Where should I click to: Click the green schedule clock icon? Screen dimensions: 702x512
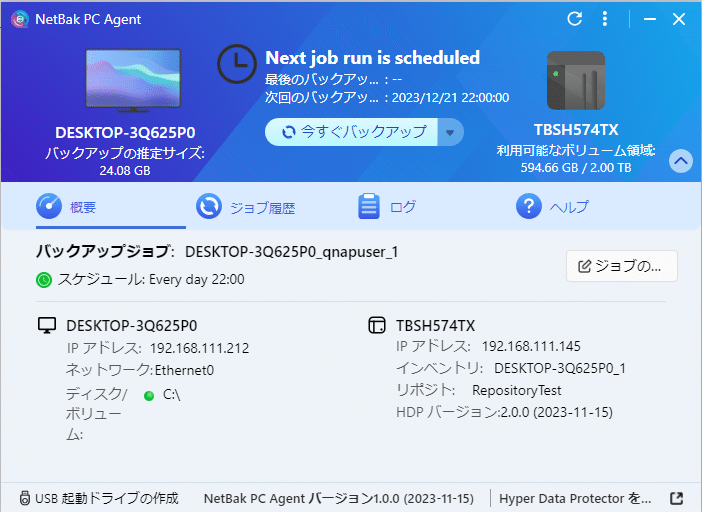click(44, 280)
